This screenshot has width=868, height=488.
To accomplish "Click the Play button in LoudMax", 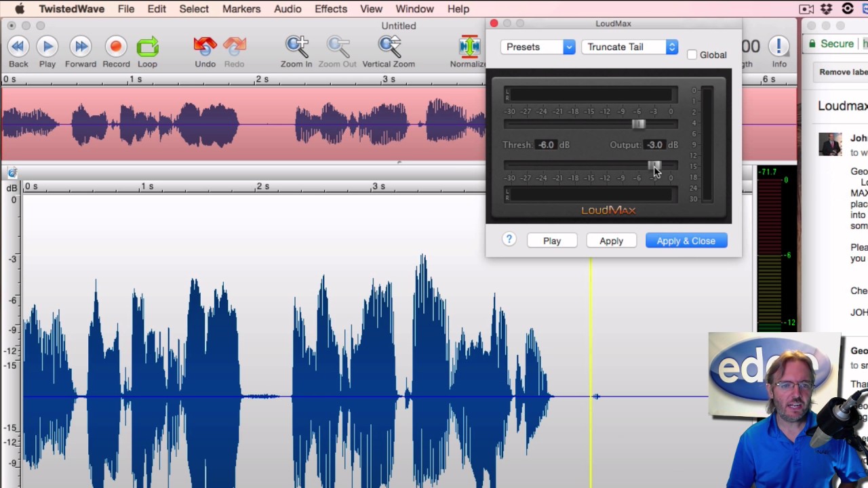I will 552,241.
